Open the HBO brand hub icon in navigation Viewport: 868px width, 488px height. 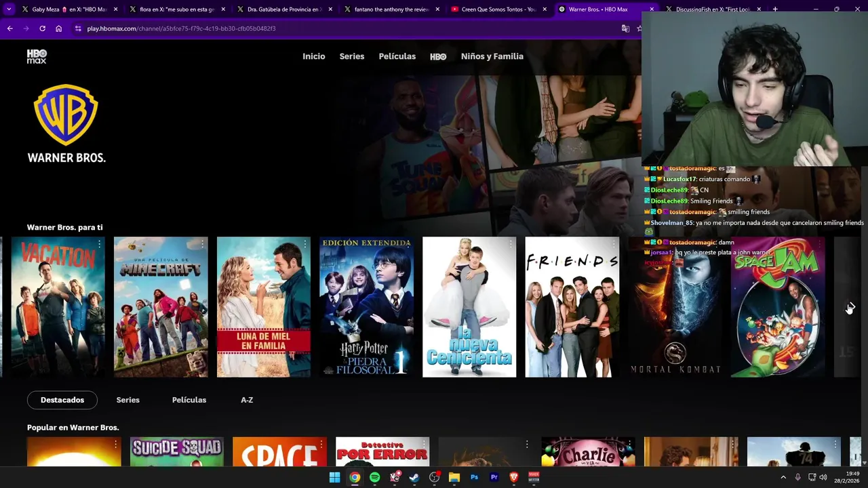(x=438, y=56)
